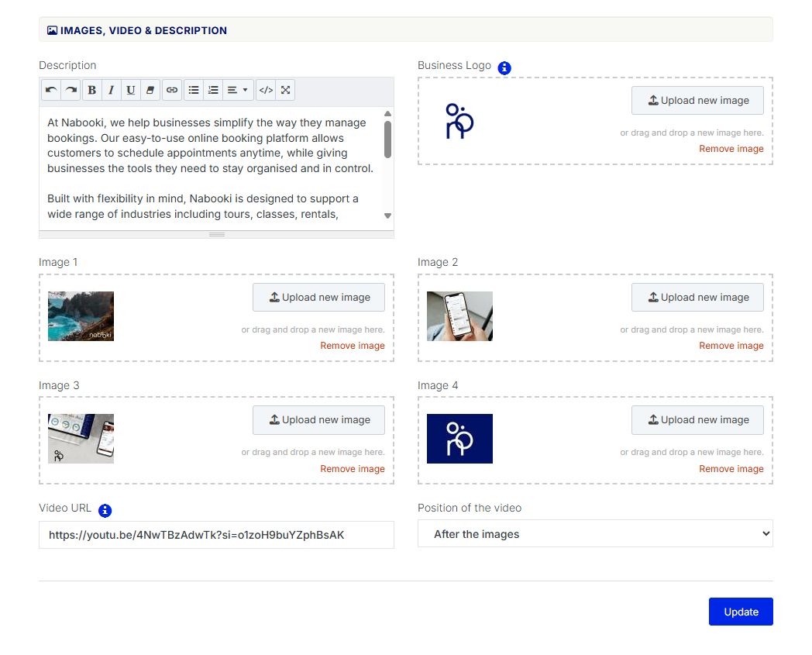Apply numbered list formatting
The width and height of the screenshot is (812, 655).
pyautogui.click(x=213, y=90)
